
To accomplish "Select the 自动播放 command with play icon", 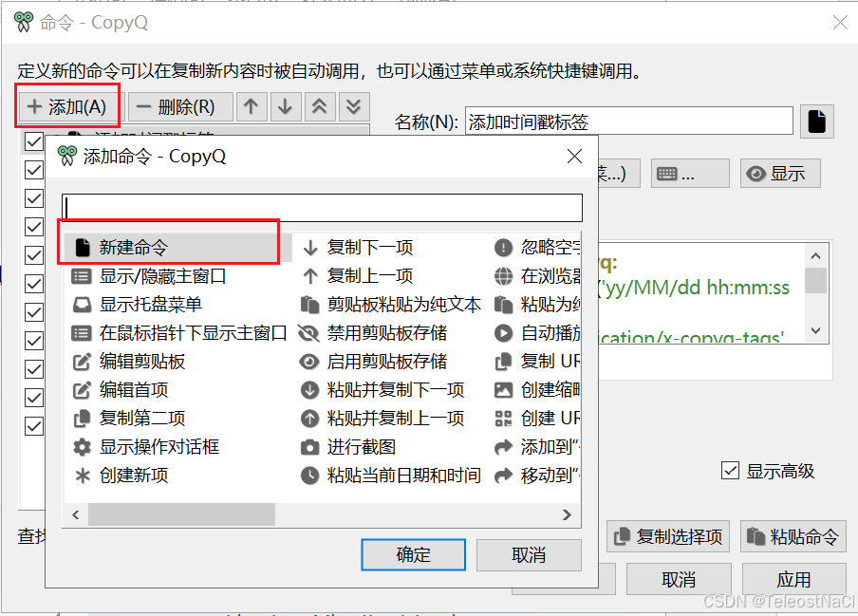I will [x=537, y=332].
